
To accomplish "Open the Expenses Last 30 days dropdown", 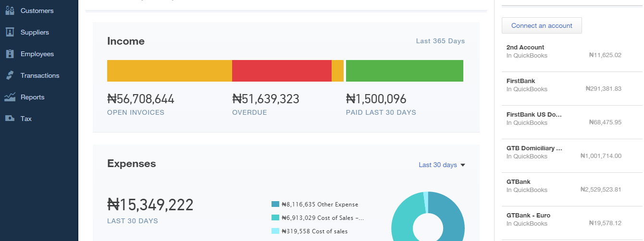I will (442, 165).
